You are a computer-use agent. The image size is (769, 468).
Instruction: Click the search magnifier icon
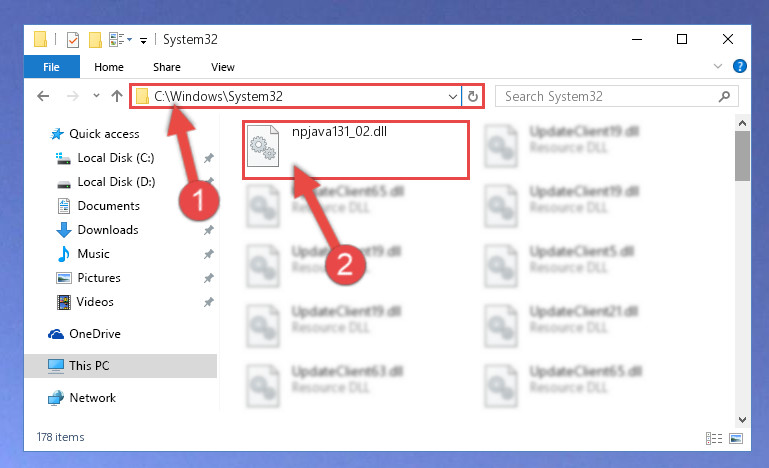(724, 97)
